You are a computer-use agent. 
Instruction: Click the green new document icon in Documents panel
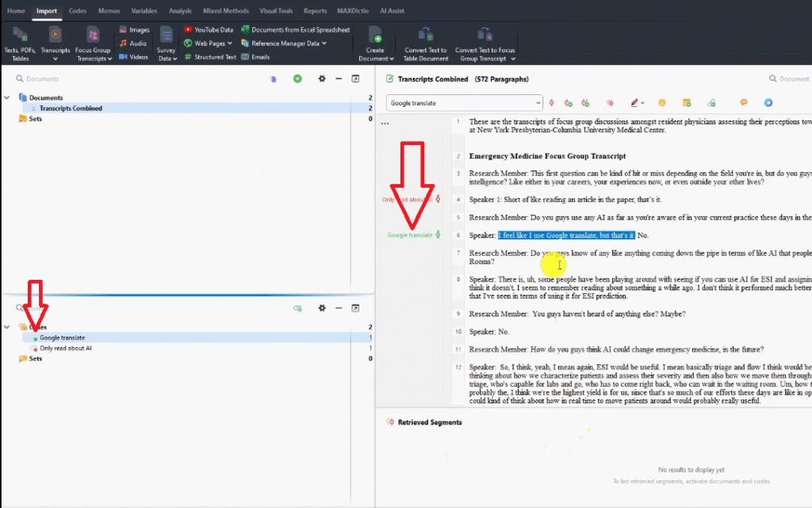[x=297, y=78]
